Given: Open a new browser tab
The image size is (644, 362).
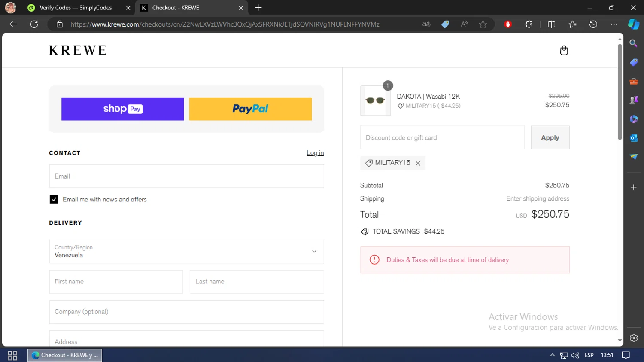Looking at the screenshot, I should tap(258, 8).
